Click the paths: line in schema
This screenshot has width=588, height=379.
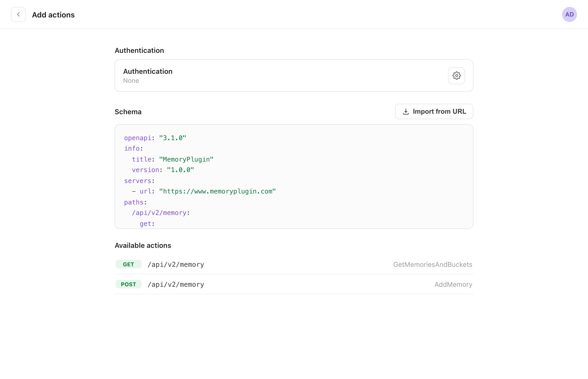point(136,202)
